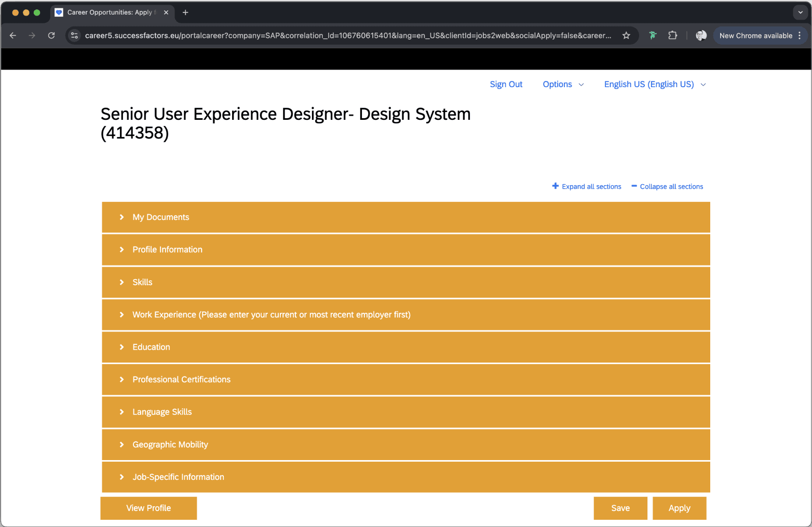Click the Sign Out link

coord(506,84)
